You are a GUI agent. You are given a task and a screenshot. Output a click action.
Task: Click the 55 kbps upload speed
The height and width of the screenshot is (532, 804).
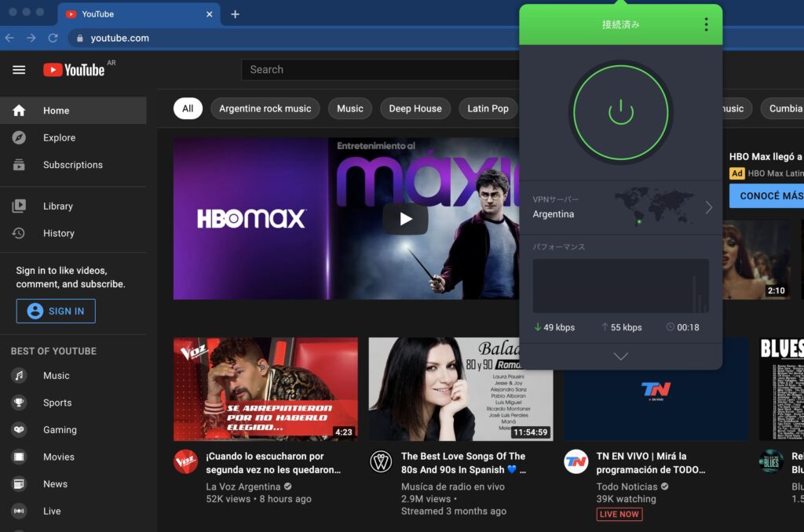(x=622, y=327)
